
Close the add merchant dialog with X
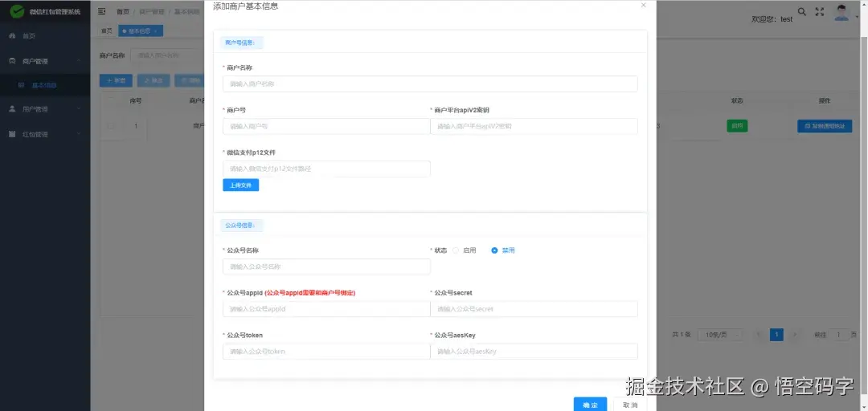click(x=643, y=5)
